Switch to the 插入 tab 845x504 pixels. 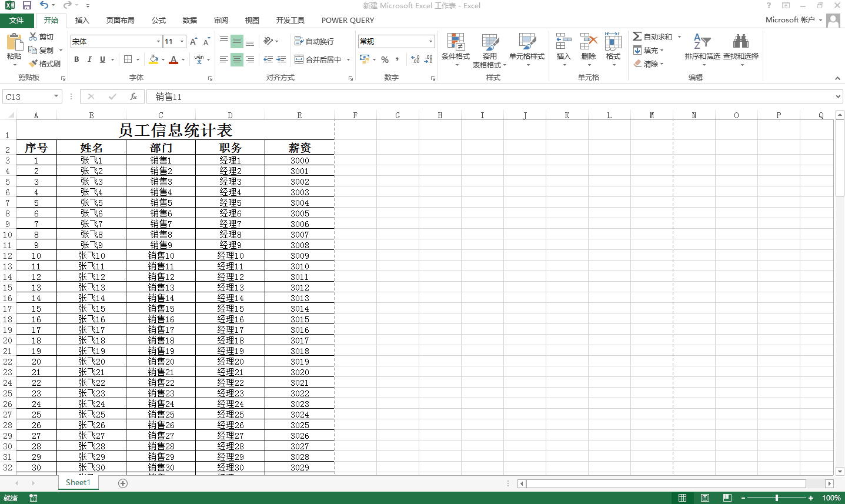click(82, 20)
